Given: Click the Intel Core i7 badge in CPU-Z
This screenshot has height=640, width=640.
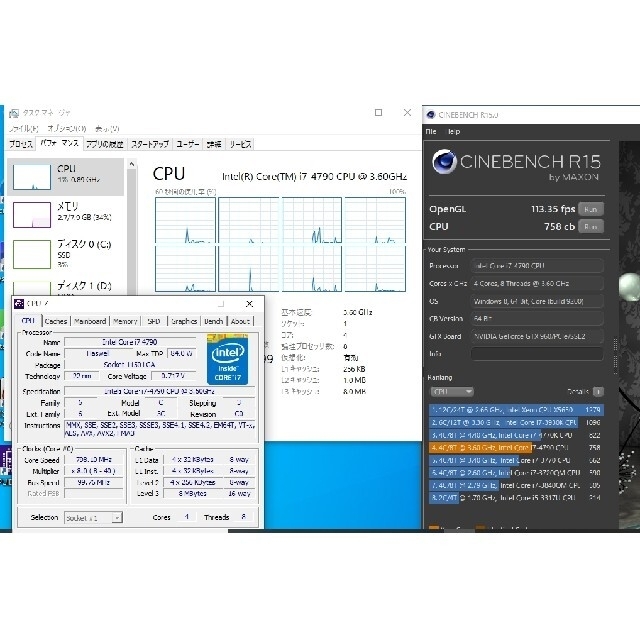Looking at the screenshot, I should pos(227,360).
